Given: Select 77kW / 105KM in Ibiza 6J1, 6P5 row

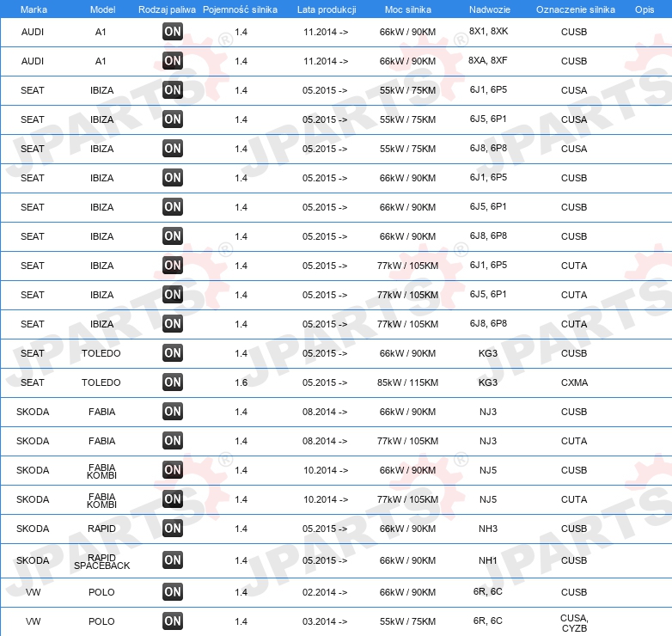Looking at the screenshot, I should tap(407, 266).
